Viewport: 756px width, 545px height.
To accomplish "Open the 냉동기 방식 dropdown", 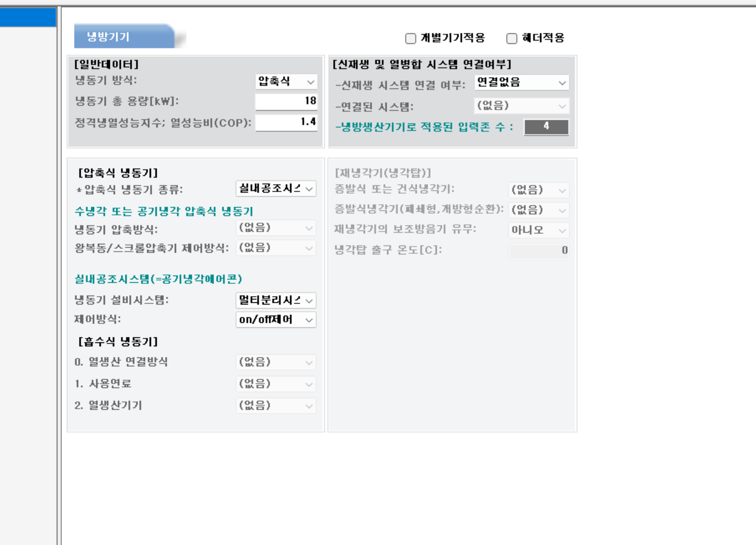I will (286, 82).
